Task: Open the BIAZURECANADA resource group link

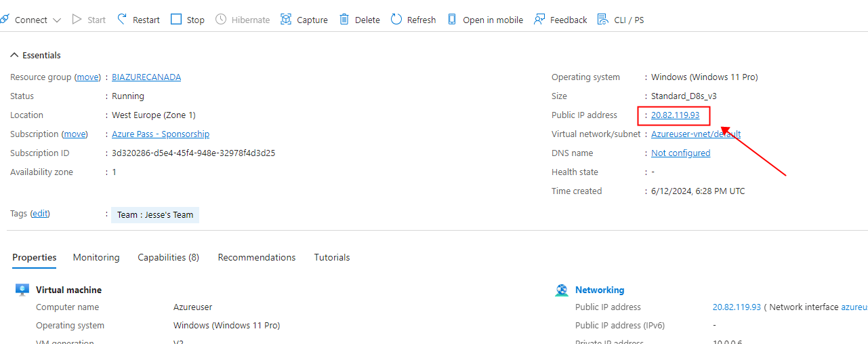Action: 146,77
